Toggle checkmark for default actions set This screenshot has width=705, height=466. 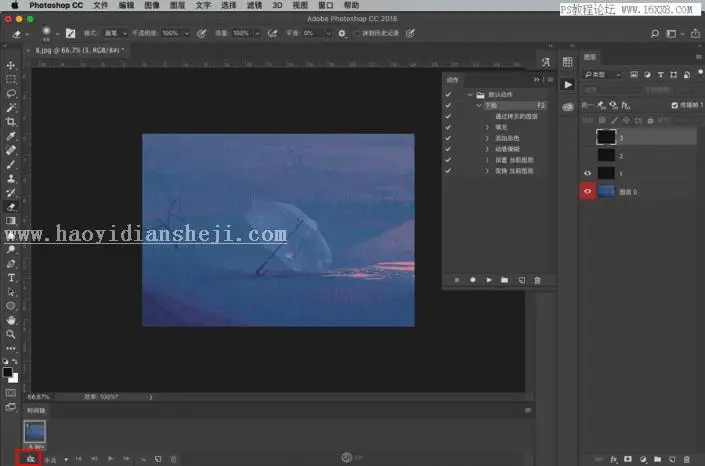pyautogui.click(x=448, y=94)
